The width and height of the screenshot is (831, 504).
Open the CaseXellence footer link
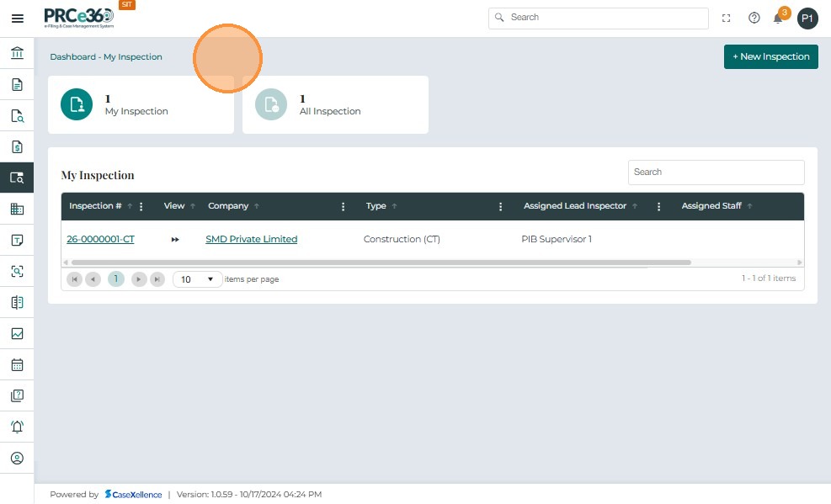(x=133, y=495)
